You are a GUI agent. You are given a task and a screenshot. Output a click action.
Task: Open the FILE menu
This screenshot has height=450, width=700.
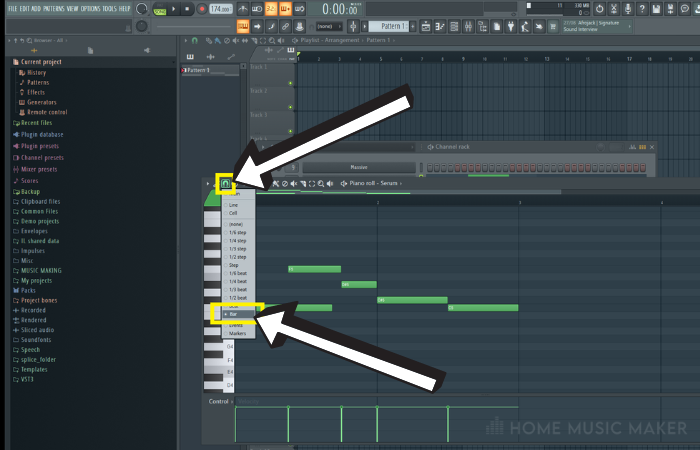(12, 8)
